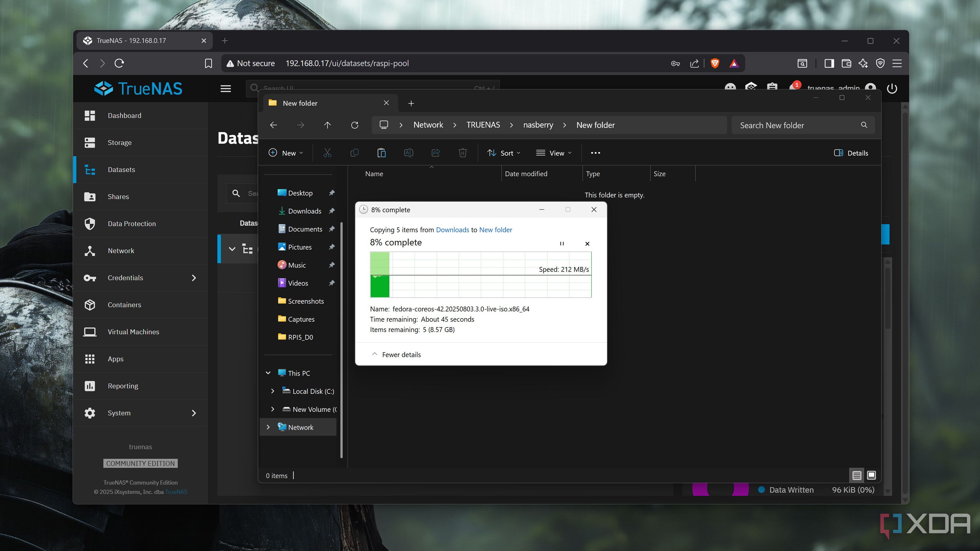This screenshot has height=551, width=980.
Task: Click the copy progress graph
Action: click(481, 274)
